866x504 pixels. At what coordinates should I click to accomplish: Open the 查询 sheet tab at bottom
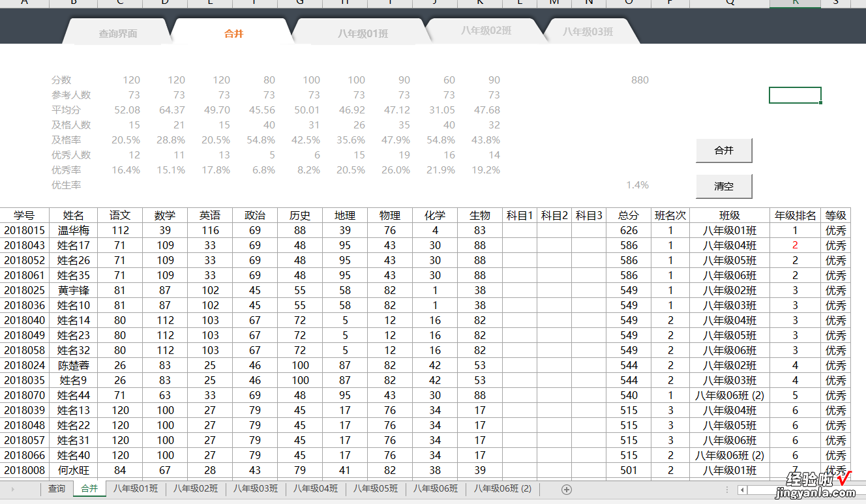pos(57,488)
